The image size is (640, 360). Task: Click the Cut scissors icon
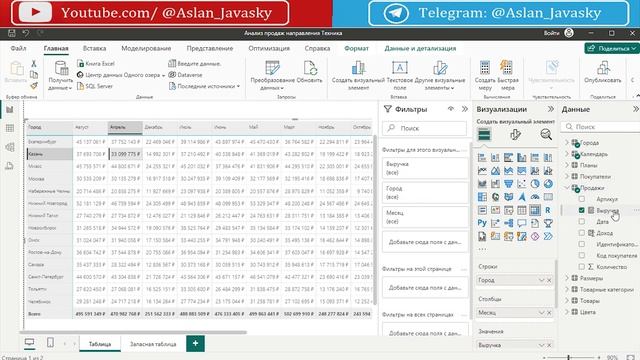pyautogui.click(x=34, y=64)
